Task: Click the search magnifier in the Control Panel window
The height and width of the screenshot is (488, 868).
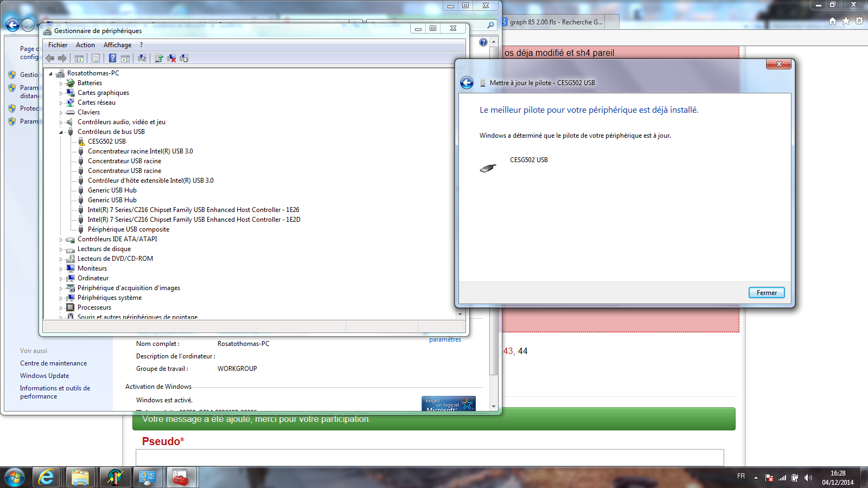Action: [490, 25]
